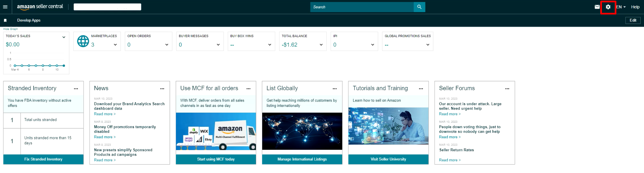Click the Fix Stranded Inventory button

tap(43, 159)
